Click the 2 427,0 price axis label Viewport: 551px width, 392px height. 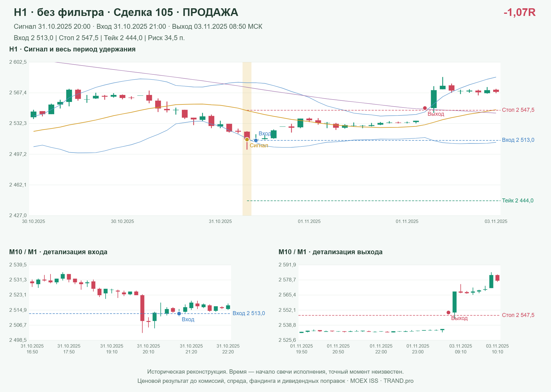coord(18,215)
